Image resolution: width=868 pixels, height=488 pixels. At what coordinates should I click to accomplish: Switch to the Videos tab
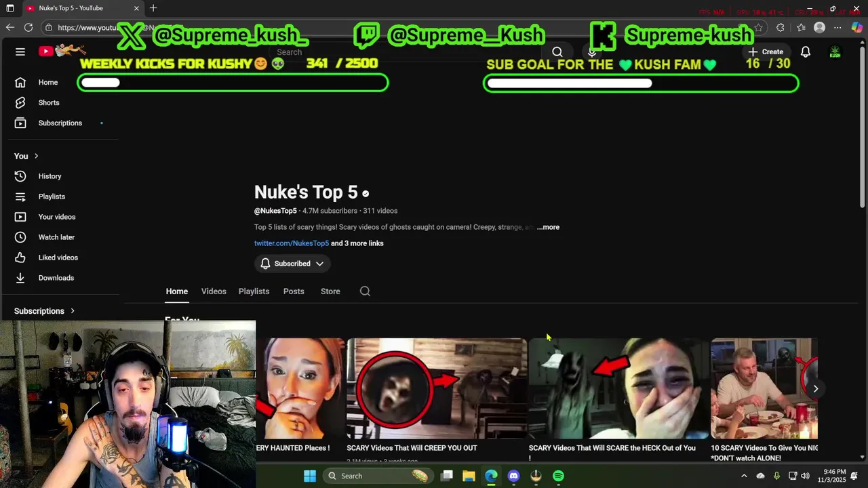(x=214, y=291)
